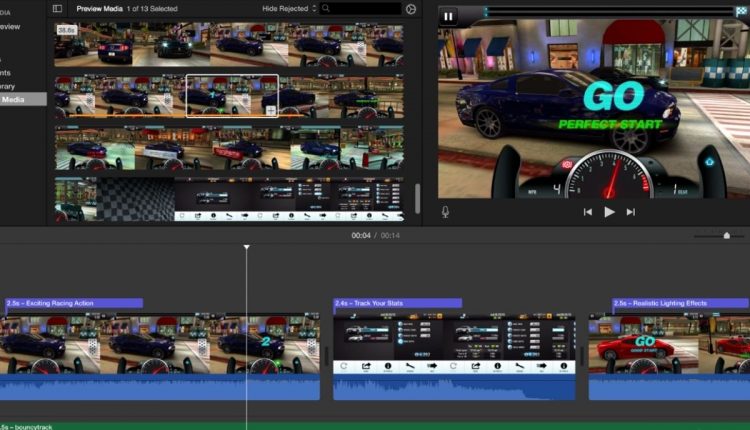Viewport: 750px width, 430px height.
Task: Click the media browser search field
Action: [x=361, y=9]
